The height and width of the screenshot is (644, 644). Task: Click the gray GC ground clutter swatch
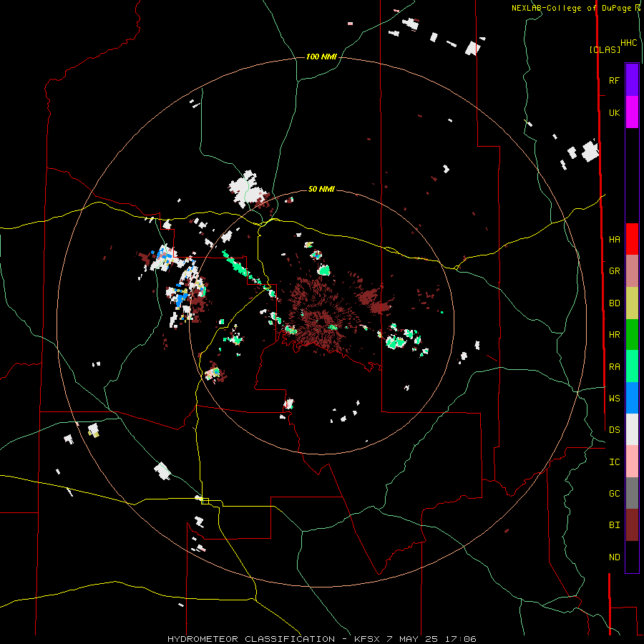pos(632,493)
